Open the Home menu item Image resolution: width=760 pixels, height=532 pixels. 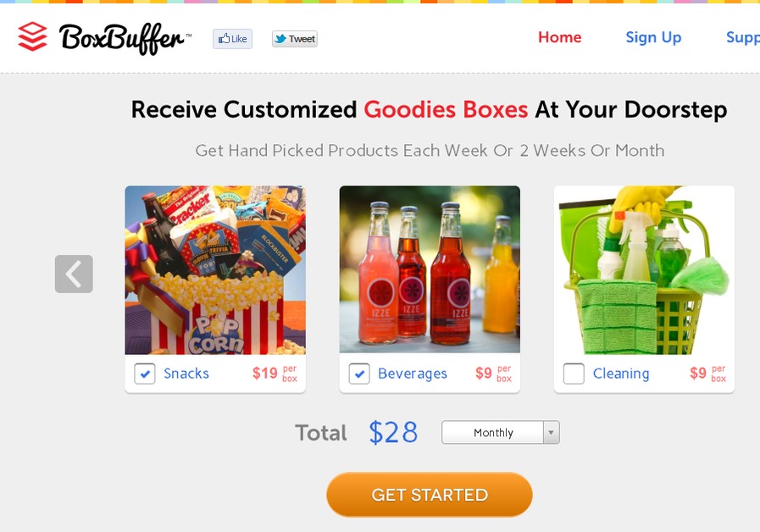[560, 37]
